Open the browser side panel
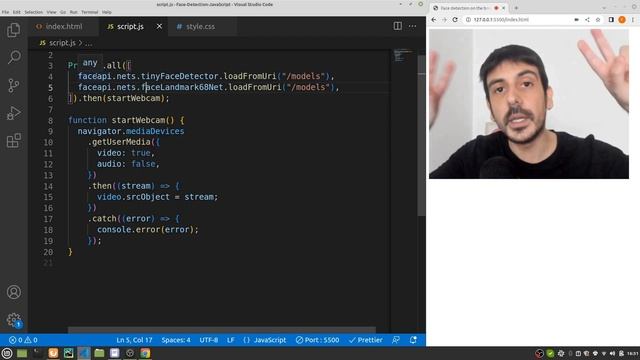640x360 pixels. [611, 20]
